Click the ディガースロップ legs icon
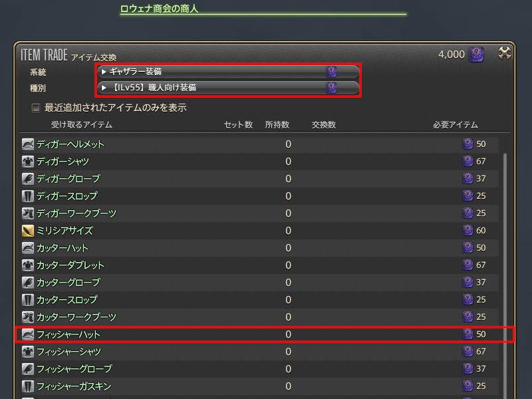 coord(28,196)
